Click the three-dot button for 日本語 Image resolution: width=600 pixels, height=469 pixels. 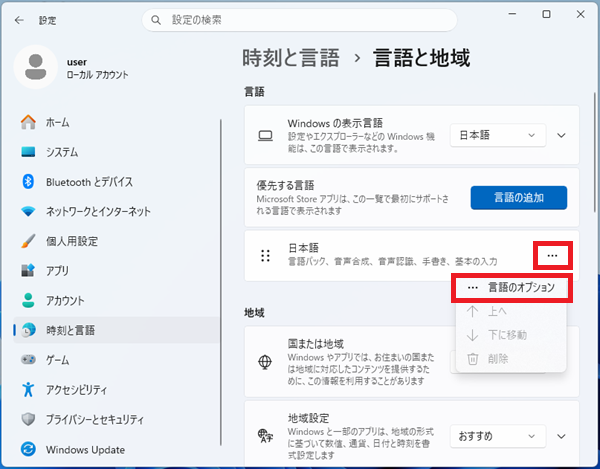coord(552,255)
